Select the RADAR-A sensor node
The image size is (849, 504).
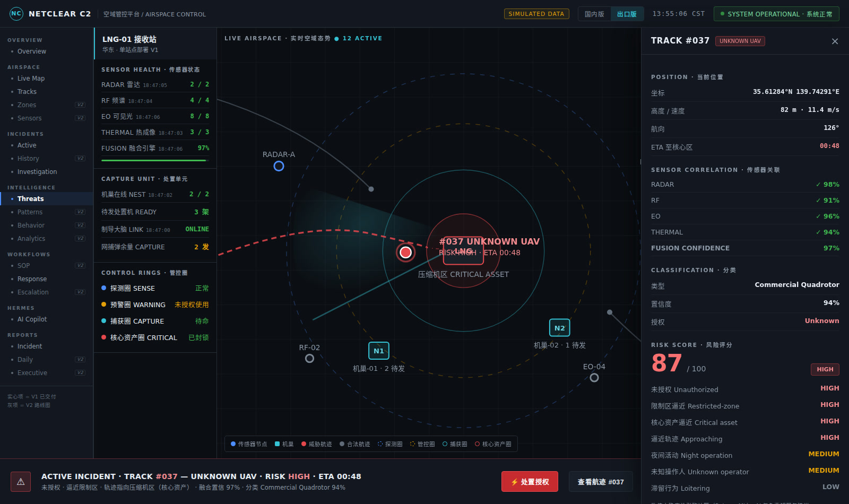pos(279,166)
